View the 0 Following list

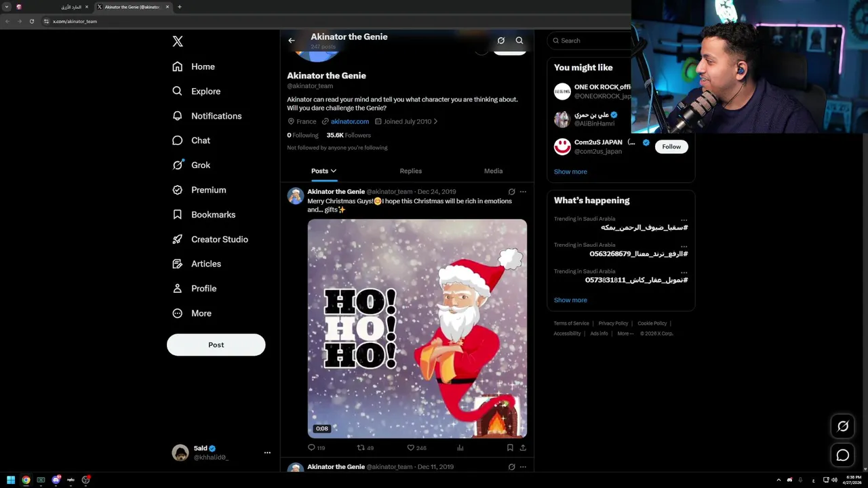point(302,135)
